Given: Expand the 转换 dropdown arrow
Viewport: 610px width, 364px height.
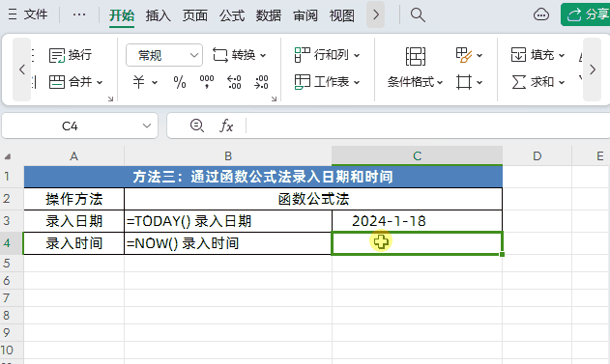Looking at the screenshot, I should (263, 55).
